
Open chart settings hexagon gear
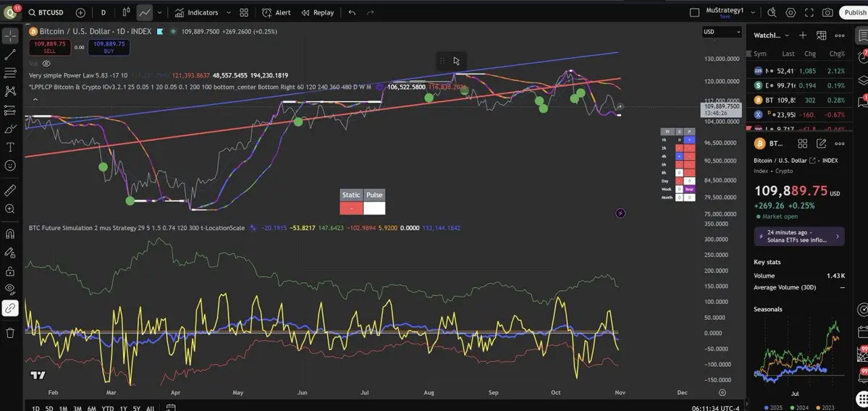791,12
